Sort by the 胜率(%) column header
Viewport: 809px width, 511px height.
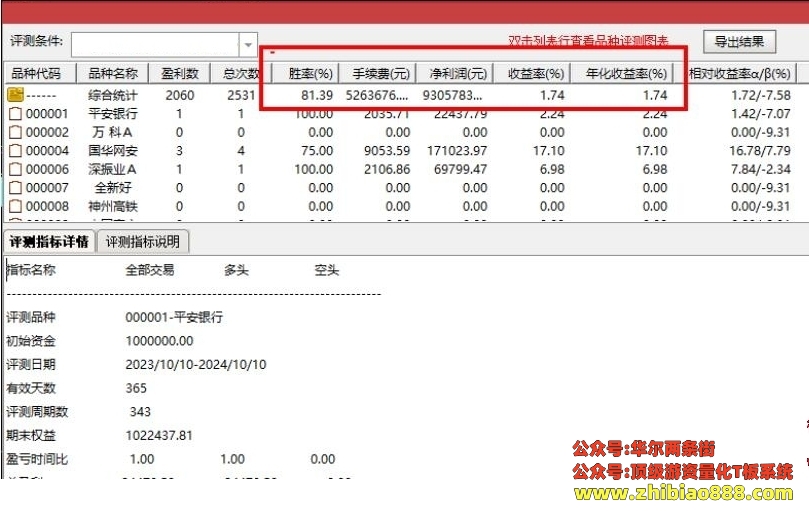tap(305, 74)
